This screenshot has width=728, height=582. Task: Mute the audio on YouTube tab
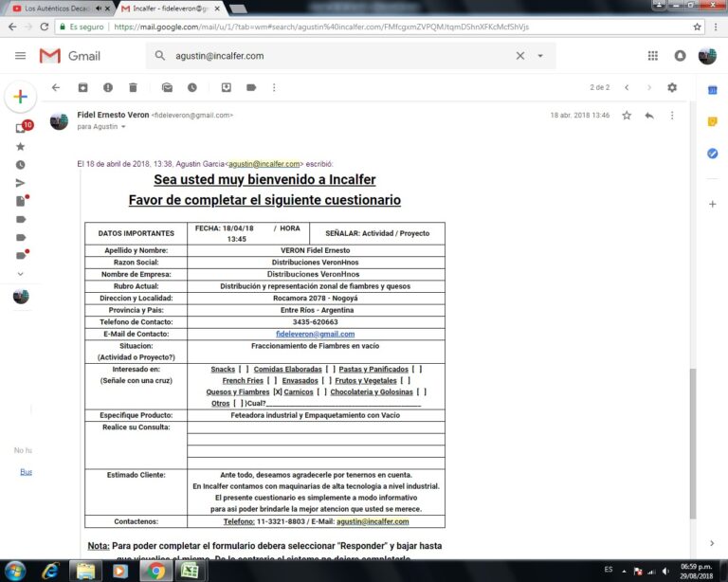(x=99, y=9)
